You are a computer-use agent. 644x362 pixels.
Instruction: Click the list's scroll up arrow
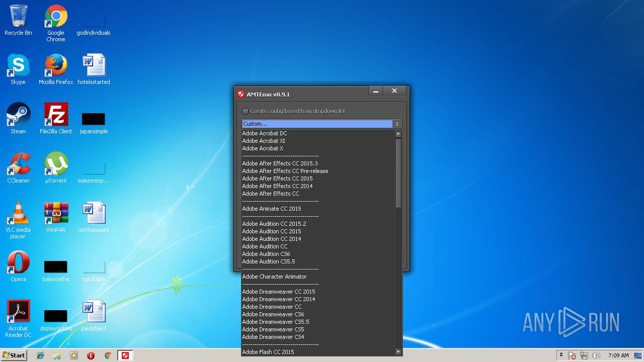pyautogui.click(x=398, y=134)
